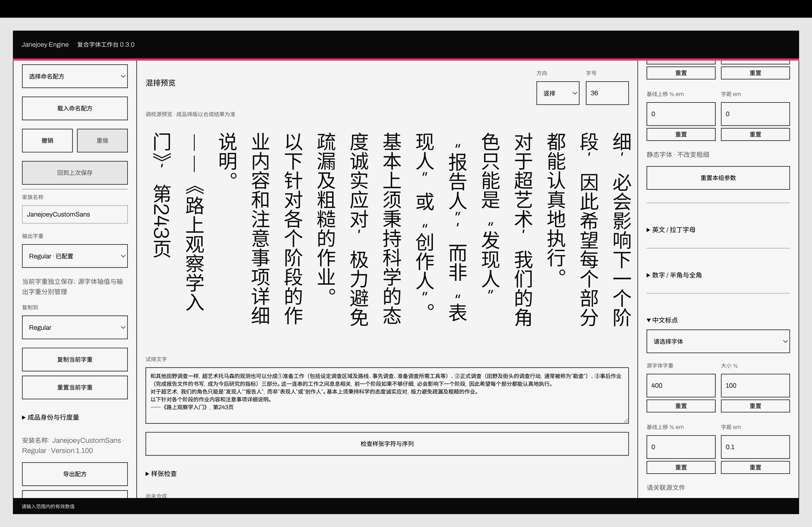Click the 重置当前字重 button
This screenshot has height=527, width=812.
click(x=75, y=387)
